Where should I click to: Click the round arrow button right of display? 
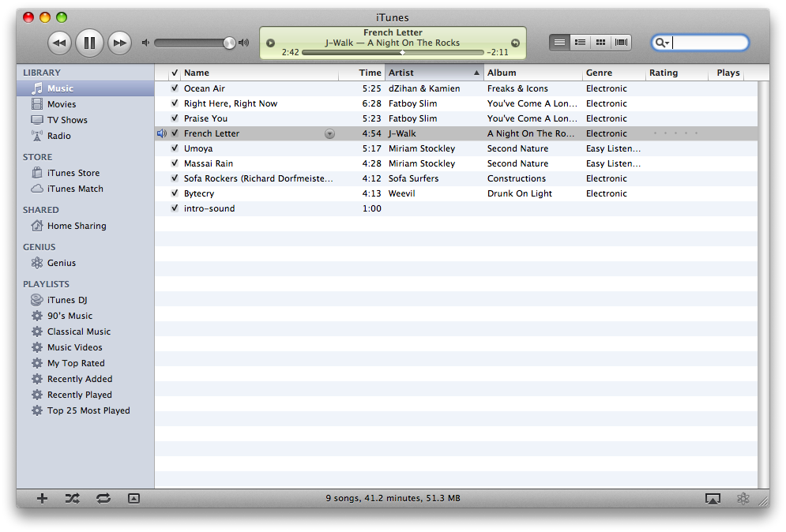click(x=515, y=43)
